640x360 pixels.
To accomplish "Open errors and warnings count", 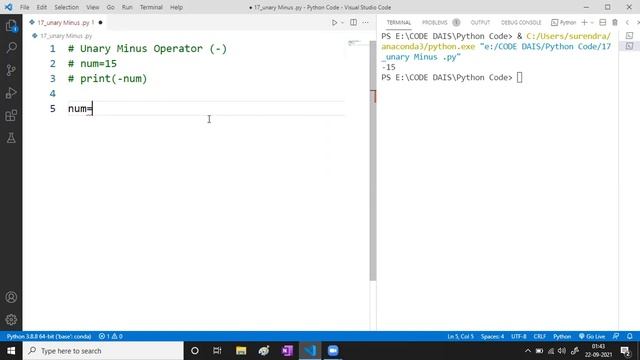I will 111,336.
